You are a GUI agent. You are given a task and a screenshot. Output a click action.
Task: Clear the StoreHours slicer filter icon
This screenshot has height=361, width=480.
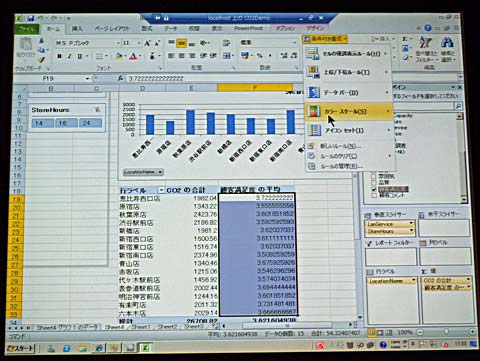pos(98,109)
